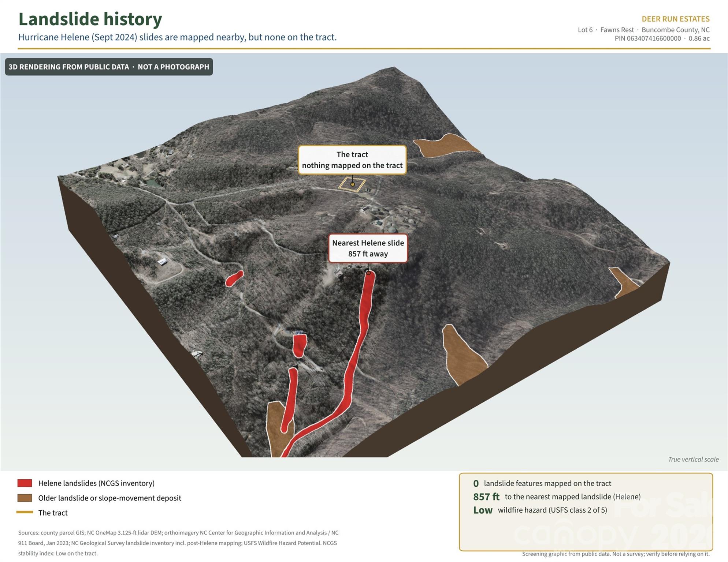Viewport: 728px width, 562px height.
Task: Click 'Low wildfire hazard (USFS class 2 of 5)'
Action: click(x=540, y=510)
